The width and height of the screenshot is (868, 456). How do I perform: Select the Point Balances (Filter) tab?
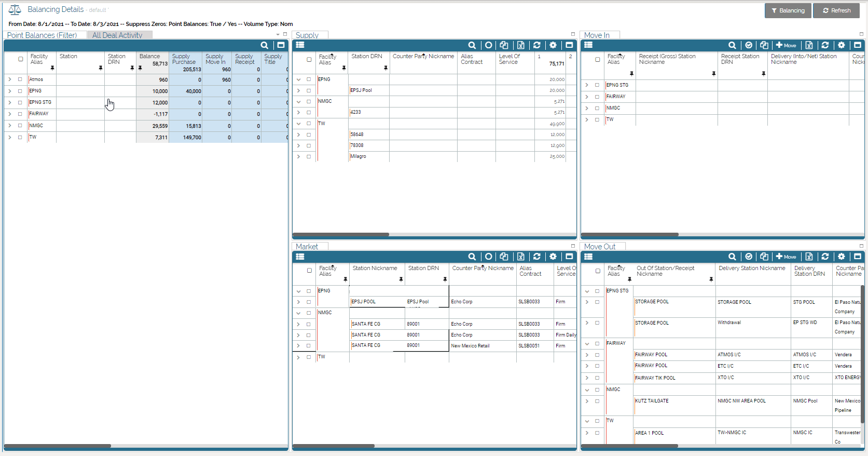click(42, 35)
